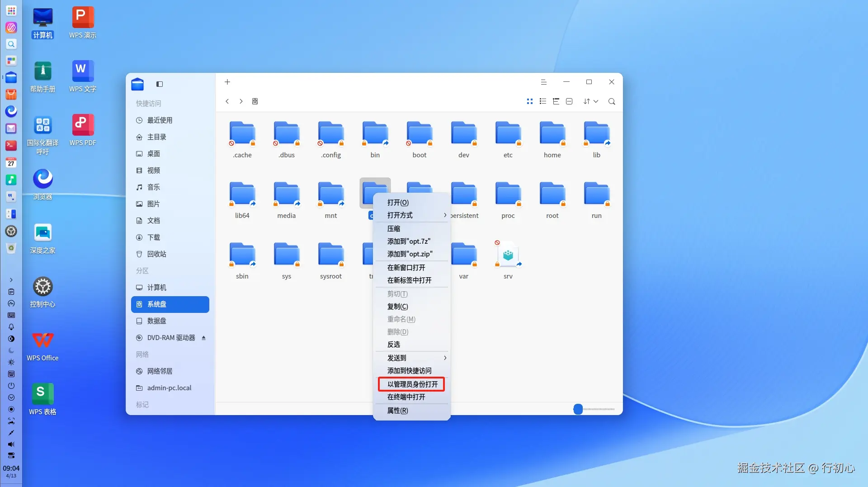Select the sysroot folder

pyautogui.click(x=331, y=256)
